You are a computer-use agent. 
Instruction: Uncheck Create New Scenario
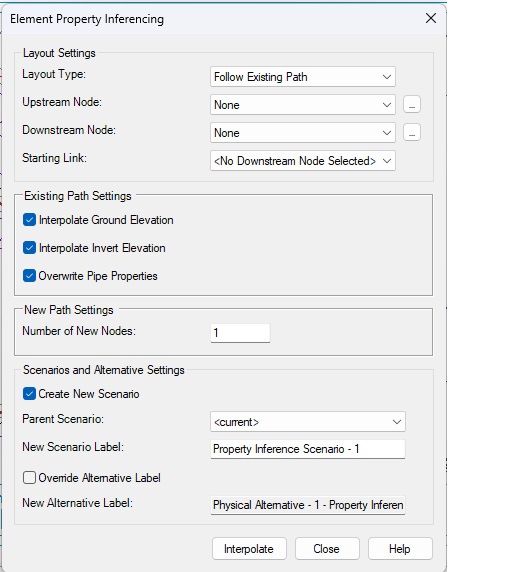29,394
